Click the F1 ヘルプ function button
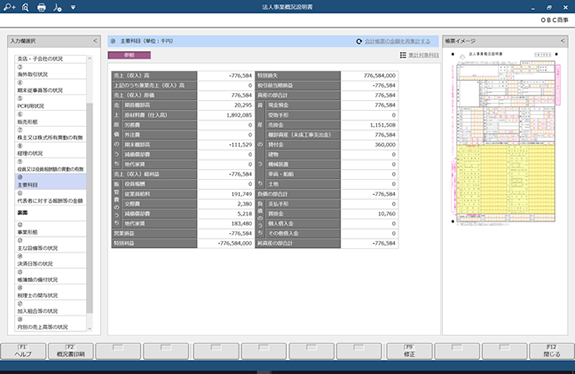The image size is (575, 374). point(23,351)
